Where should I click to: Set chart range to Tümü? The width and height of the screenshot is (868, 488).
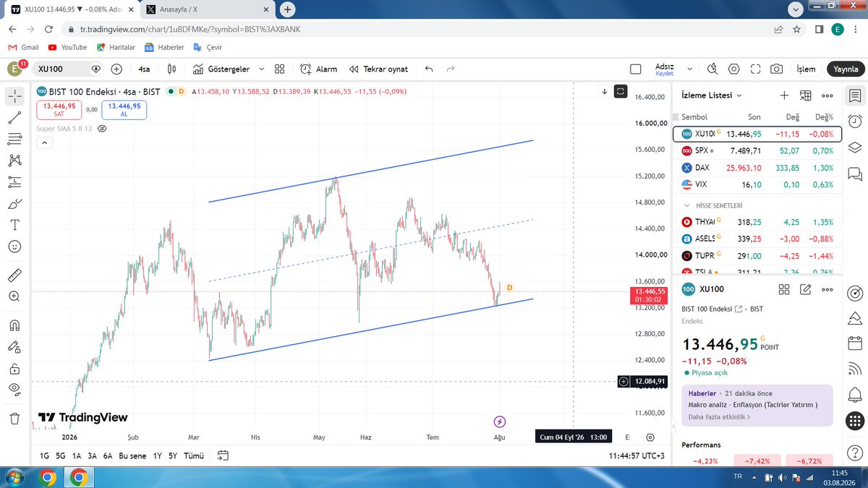click(x=194, y=455)
